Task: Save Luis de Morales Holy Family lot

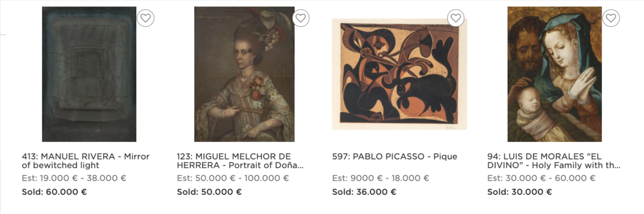Action: point(610,18)
